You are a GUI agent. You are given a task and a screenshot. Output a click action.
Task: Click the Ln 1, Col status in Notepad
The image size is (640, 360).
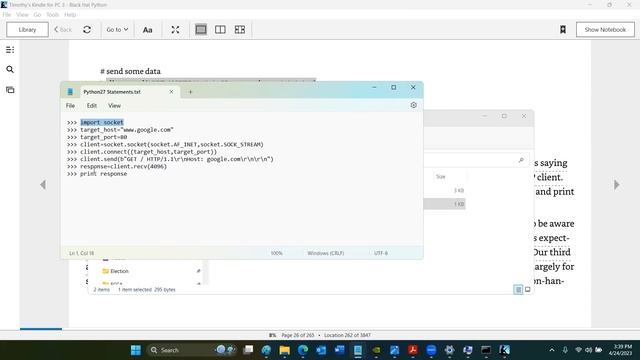[81, 253]
